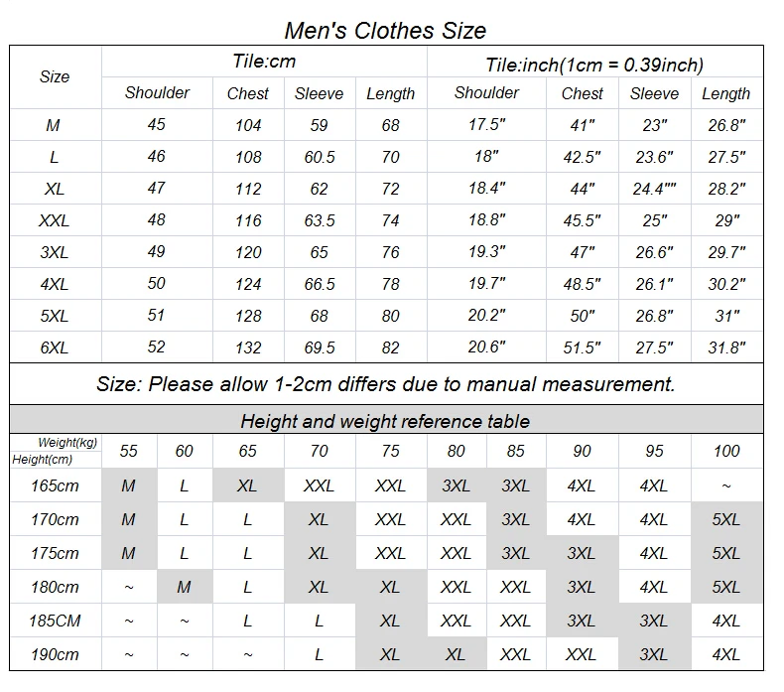The image size is (784, 692).
Task: Click the Men's Clothes Size title
Action: tap(385, 31)
